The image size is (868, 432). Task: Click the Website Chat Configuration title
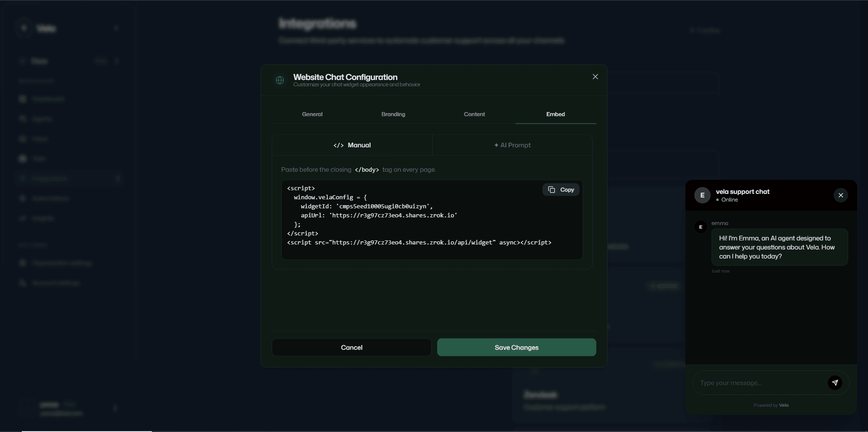(x=345, y=77)
